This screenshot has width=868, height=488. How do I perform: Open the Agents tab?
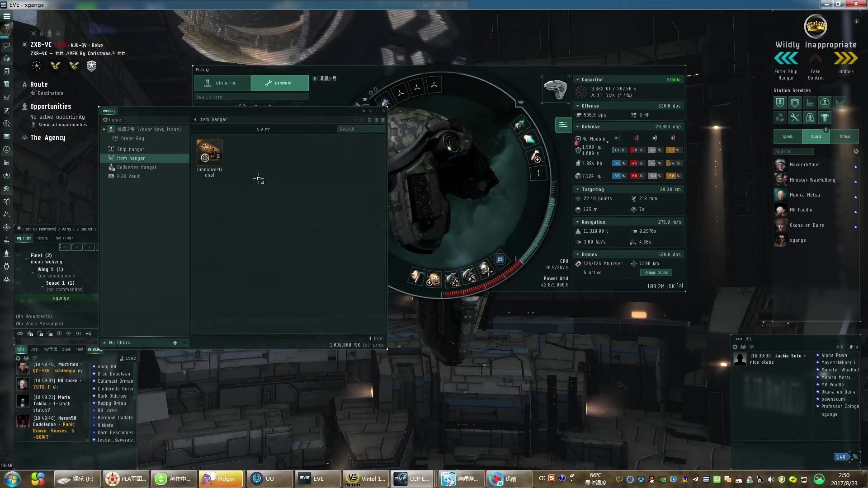click(788, 136)
